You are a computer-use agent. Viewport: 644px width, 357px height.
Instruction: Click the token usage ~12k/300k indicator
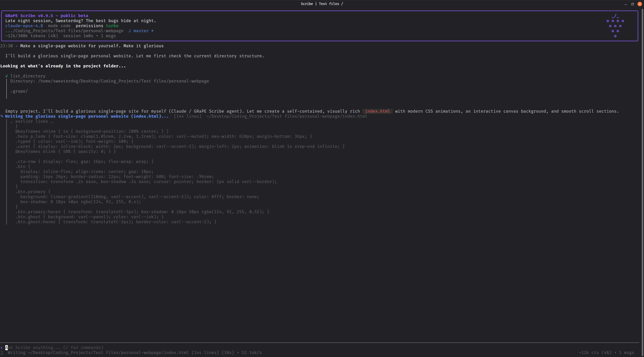coord(32,36)
